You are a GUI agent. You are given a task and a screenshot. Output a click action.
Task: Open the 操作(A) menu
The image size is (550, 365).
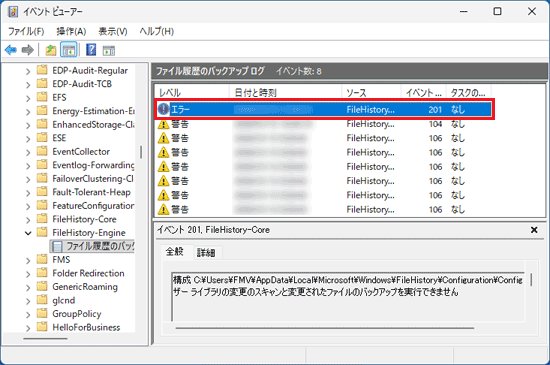[x=71, y=32]
